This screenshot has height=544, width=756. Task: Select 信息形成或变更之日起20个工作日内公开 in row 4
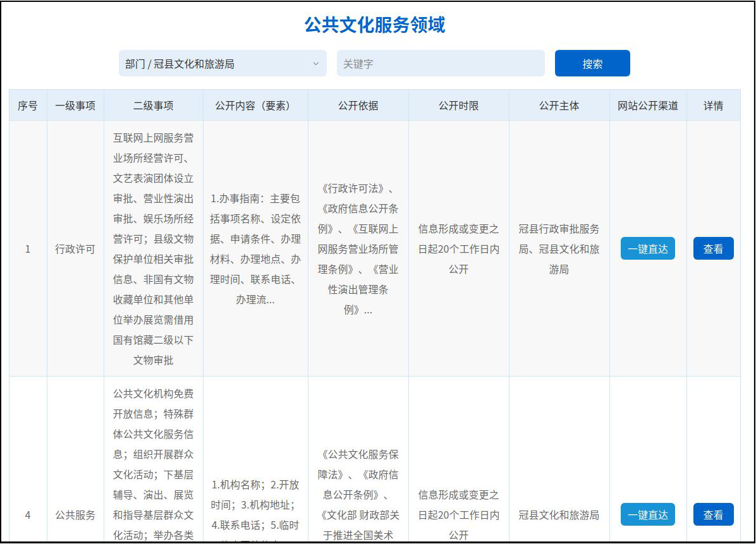pos(458,515)
